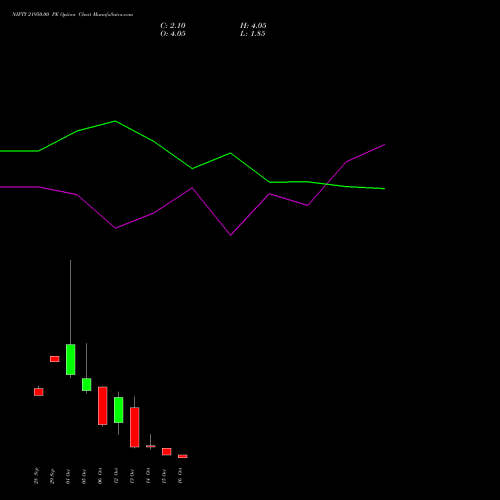This screenshot has height=500, width=500.
Task: Click the high value H: 4.05
Action: pyautogui.click(x=253, y=26)
